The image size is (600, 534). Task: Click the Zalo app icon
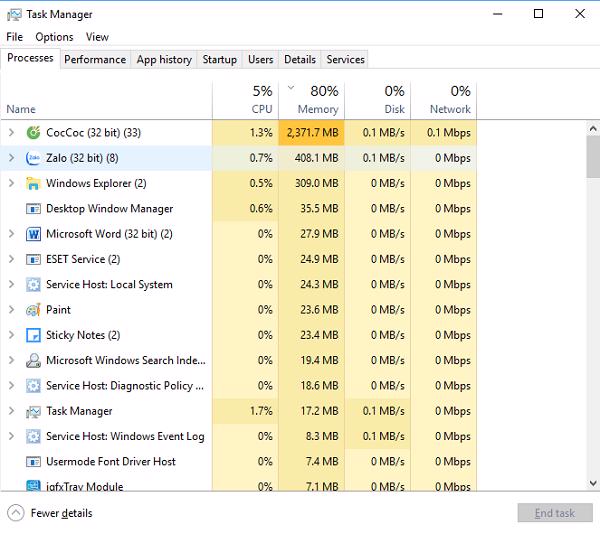pos(33,158)
